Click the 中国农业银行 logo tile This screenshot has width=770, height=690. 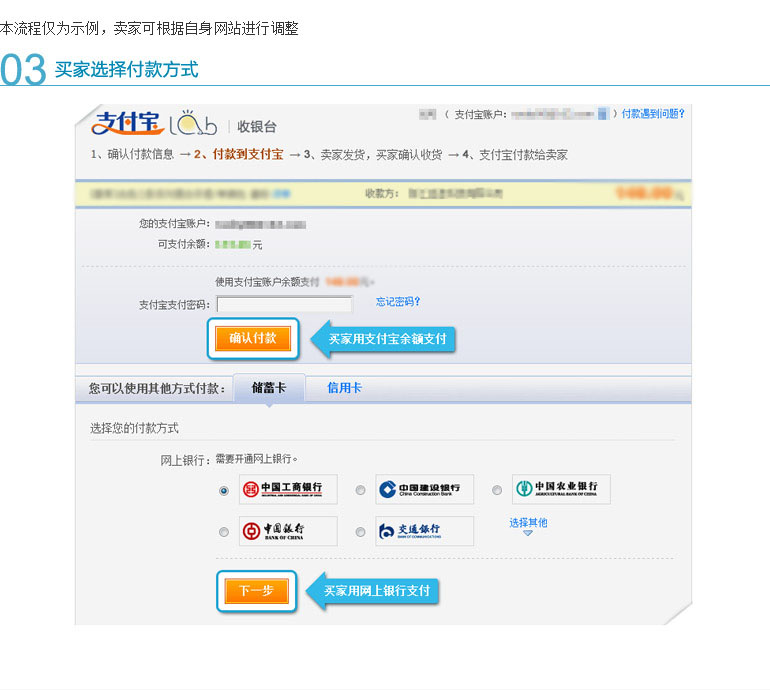(561, 489)
